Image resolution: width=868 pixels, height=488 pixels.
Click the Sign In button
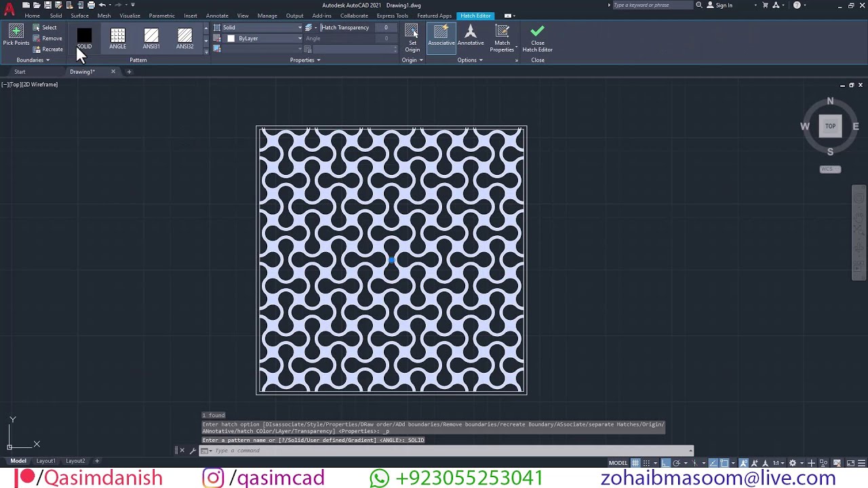pos(719,5)
